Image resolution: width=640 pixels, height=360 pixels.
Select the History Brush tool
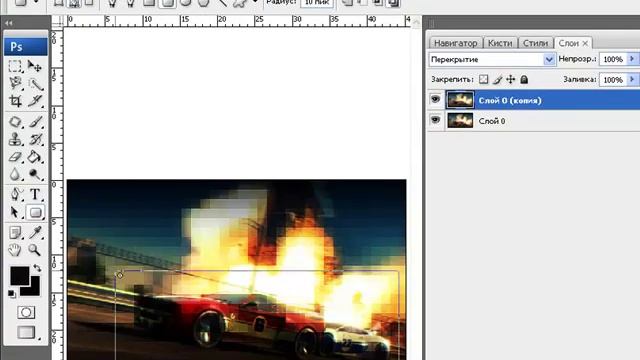pos(35,140)
